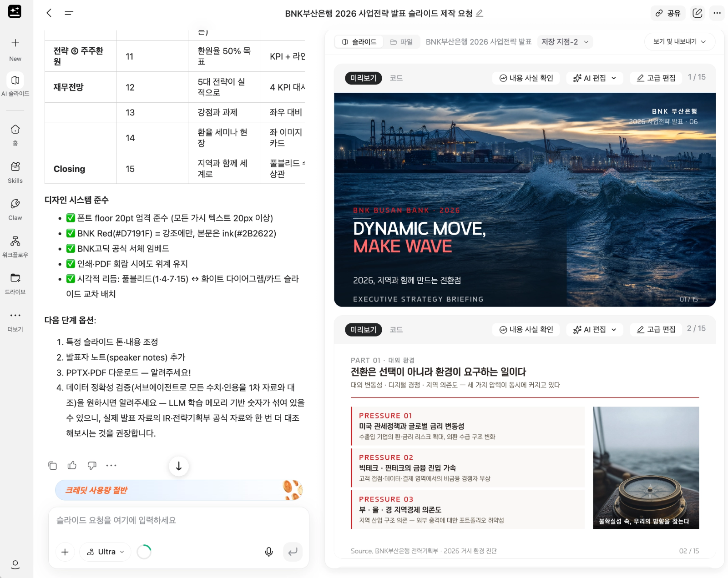Go back with the left arrow

click(x=49, y=13)
